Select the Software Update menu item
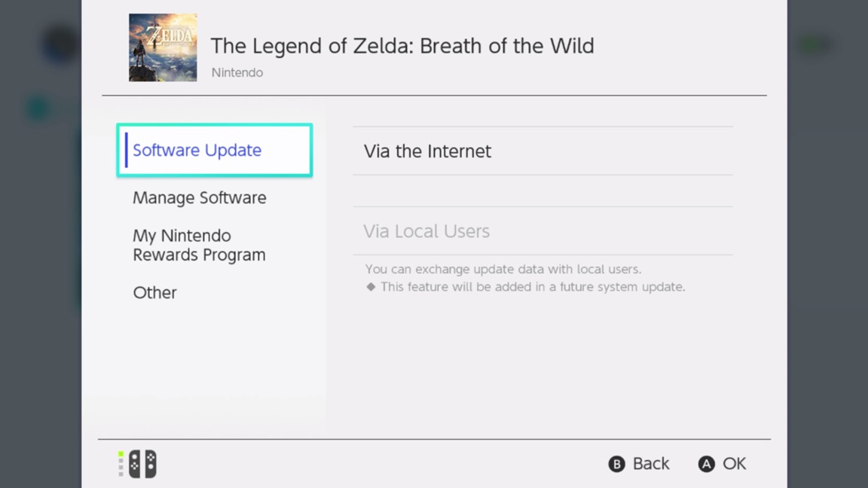The image size is (868, 488). click(x=197, y=151)
